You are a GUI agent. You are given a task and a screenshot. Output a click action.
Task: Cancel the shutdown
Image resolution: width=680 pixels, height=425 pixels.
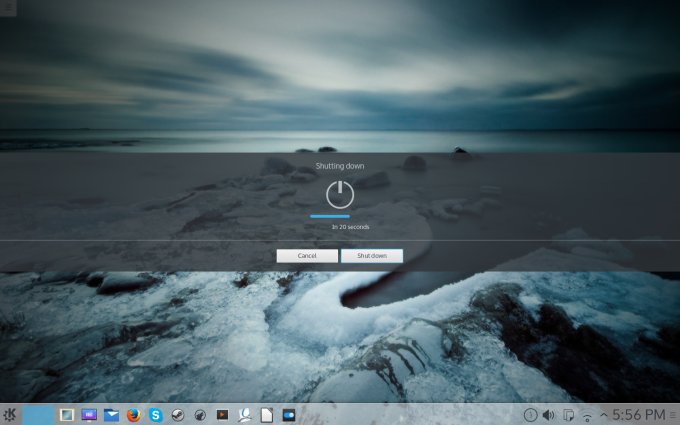tap(307, 256)
